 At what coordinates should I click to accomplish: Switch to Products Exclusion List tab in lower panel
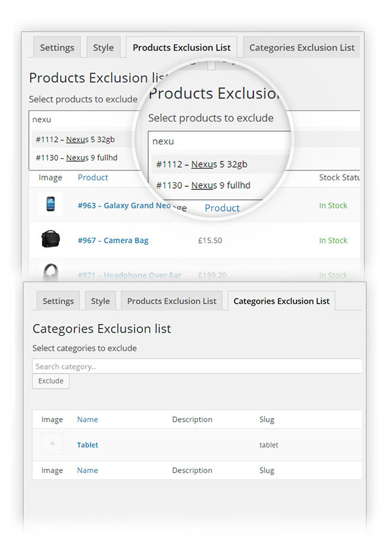tap(172, 301)
